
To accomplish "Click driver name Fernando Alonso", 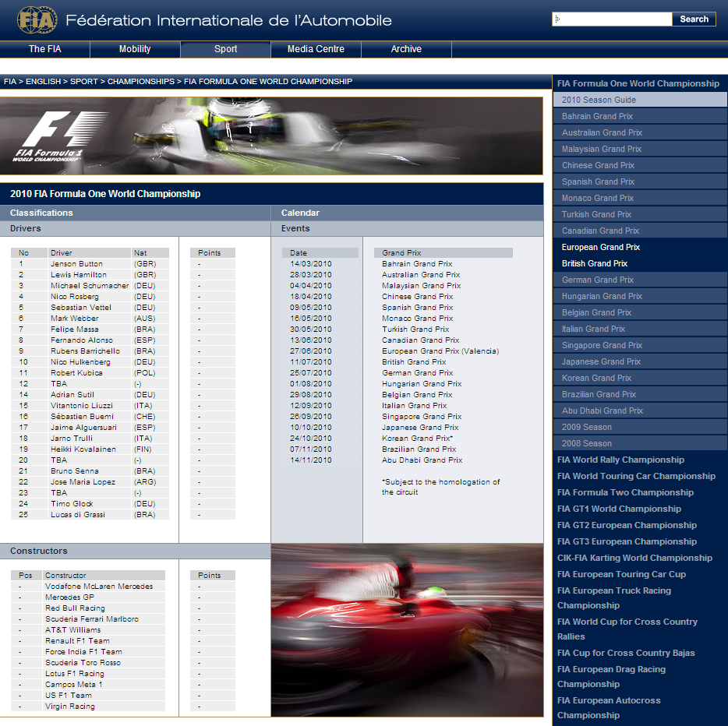I will [x=82, y=340].
